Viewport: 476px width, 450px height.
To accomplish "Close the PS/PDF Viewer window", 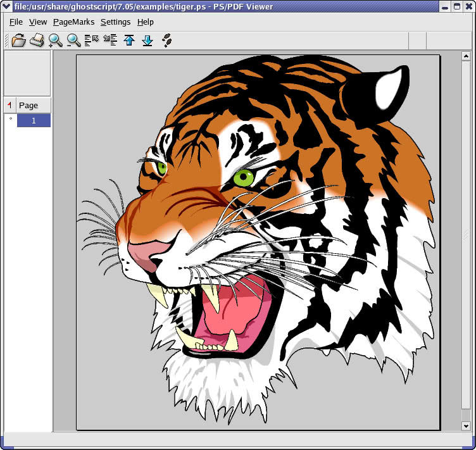I will click(468, 6).
